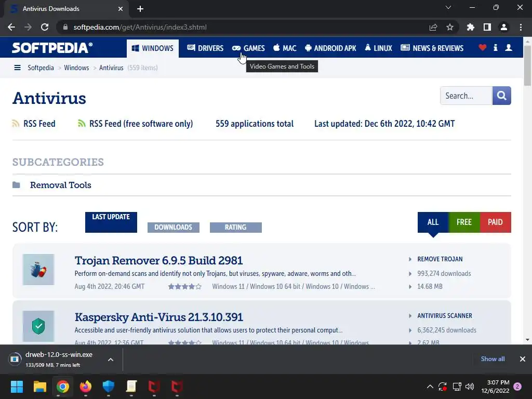
Task: Open the LINUX section
Action: (378, 48)
